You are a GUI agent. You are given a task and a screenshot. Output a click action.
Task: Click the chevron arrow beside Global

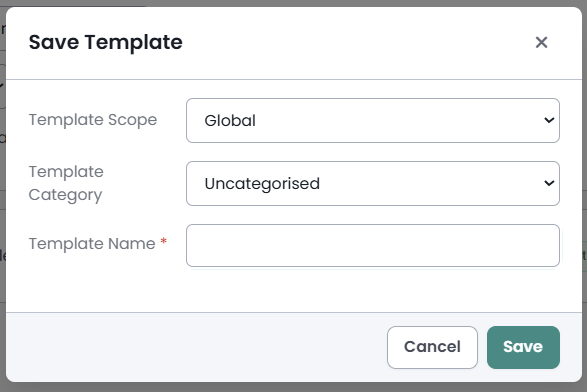pyautogui.click(x=549, y=120)
